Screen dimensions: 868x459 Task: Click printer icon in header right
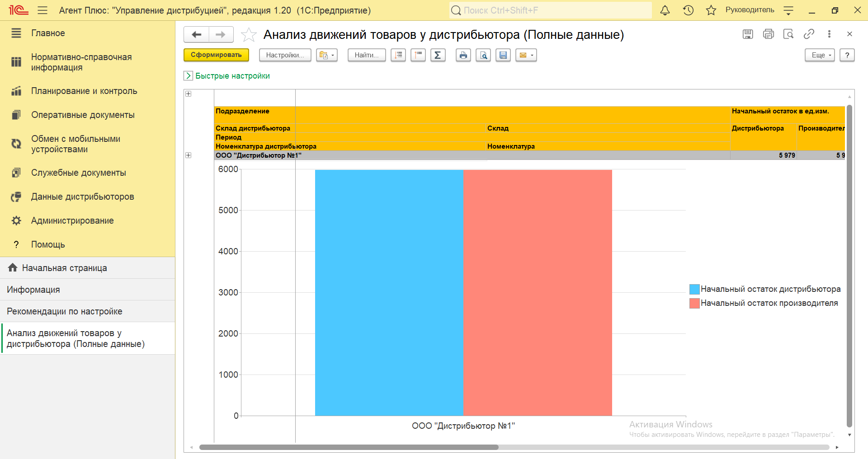(x=768, y=34)
